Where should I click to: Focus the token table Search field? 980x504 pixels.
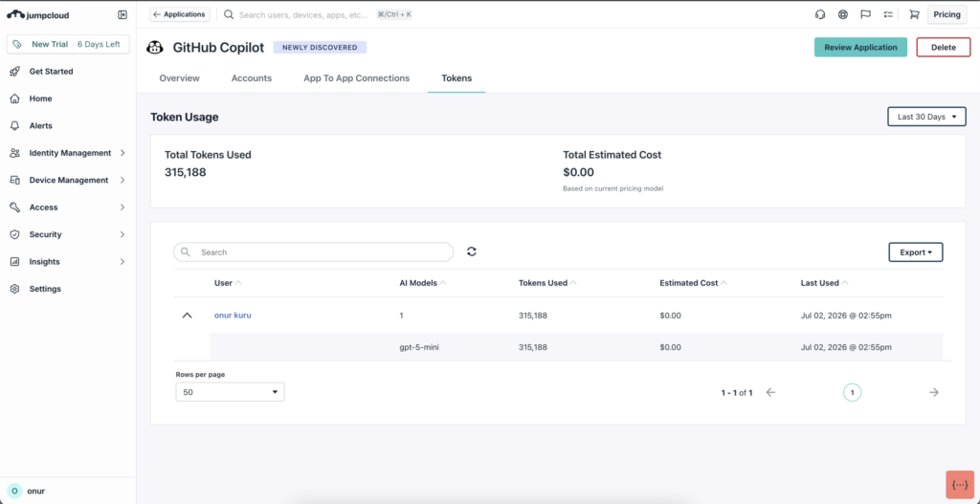tap(314, 252)
